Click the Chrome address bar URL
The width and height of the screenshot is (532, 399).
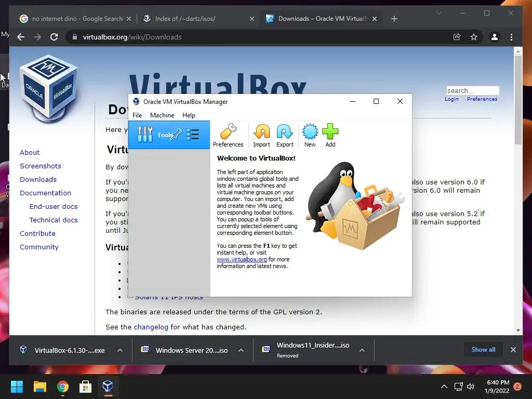132,37
